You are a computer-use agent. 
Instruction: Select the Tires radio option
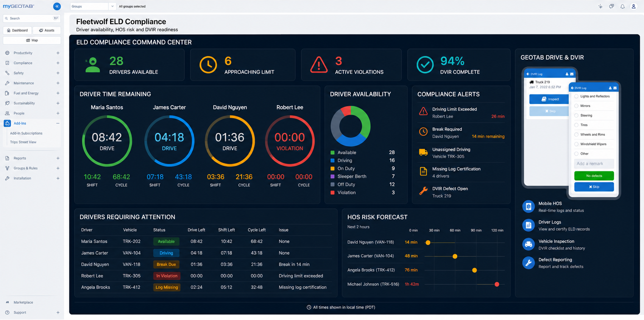pos(577,125)
